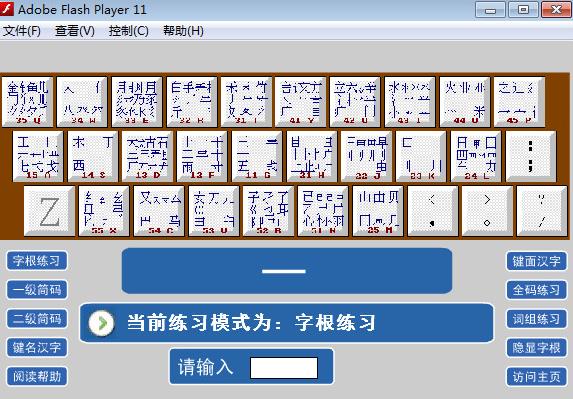Click the Adobe Flash Player title icon

point(7,9)
